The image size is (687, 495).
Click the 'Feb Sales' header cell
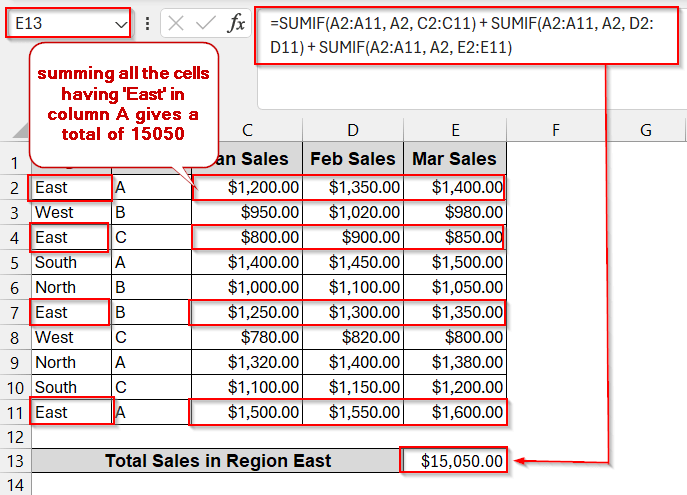[x=353, y=159]
